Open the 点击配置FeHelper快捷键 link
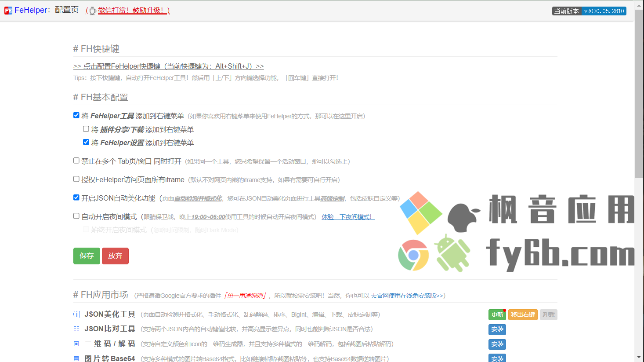This screenshot has width=644, height=362. pyautogui.click(x=169, y=66)
